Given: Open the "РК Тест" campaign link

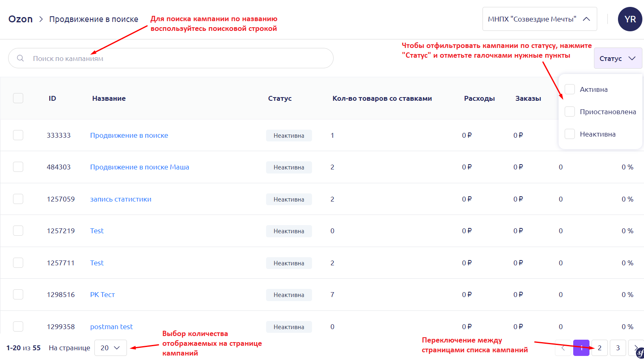Looking at the screenshot, I should click(103, 295).
